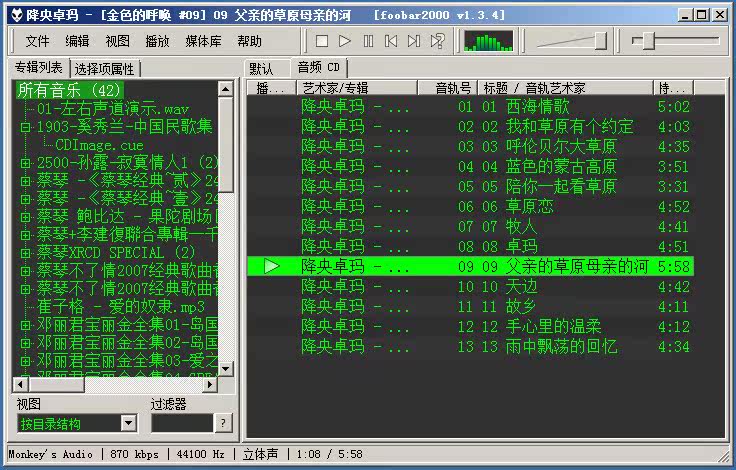Select the track 我和草原有个约定
The height and width of the screenshot is (470, 736).
point(470,127)
